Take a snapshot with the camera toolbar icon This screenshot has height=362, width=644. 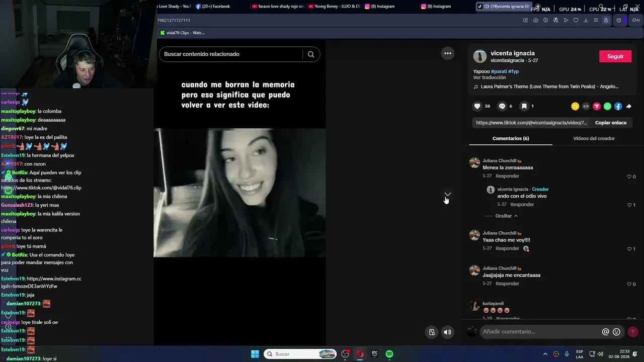tap(535, 20)
